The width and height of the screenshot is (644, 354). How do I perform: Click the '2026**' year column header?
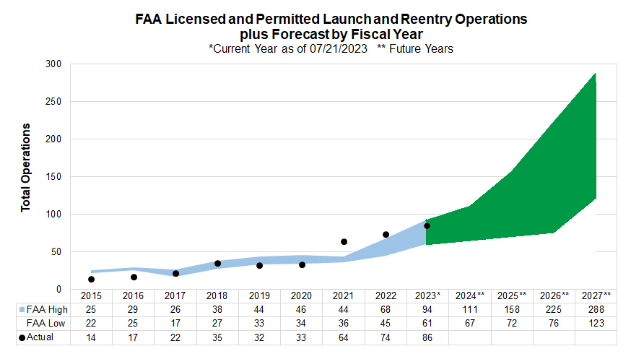[554, 296]
